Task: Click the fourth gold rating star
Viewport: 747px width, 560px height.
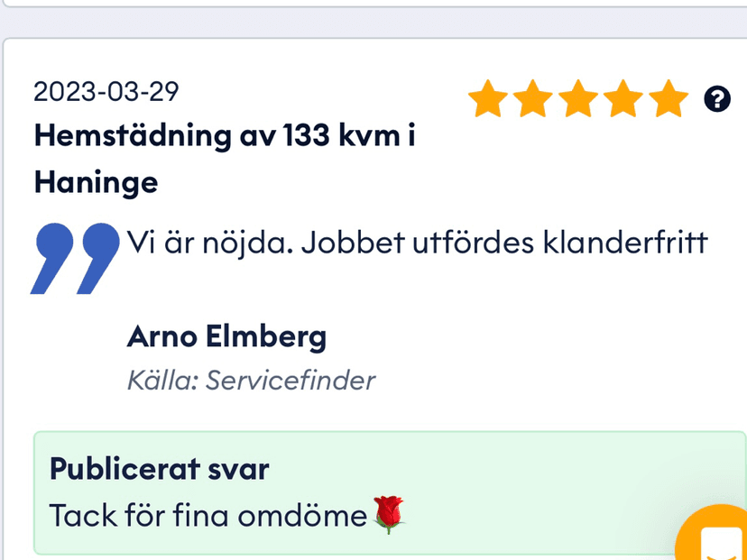Action: coord(623,98)
